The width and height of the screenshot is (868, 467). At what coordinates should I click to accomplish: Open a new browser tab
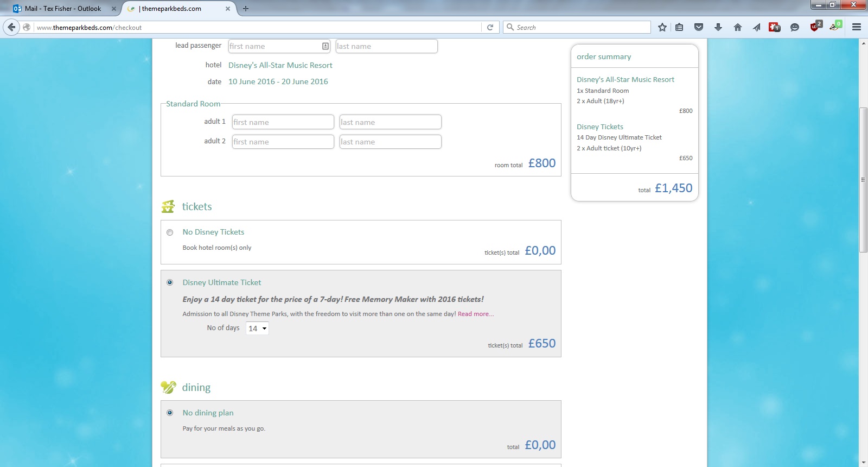[x=246, y=9]
